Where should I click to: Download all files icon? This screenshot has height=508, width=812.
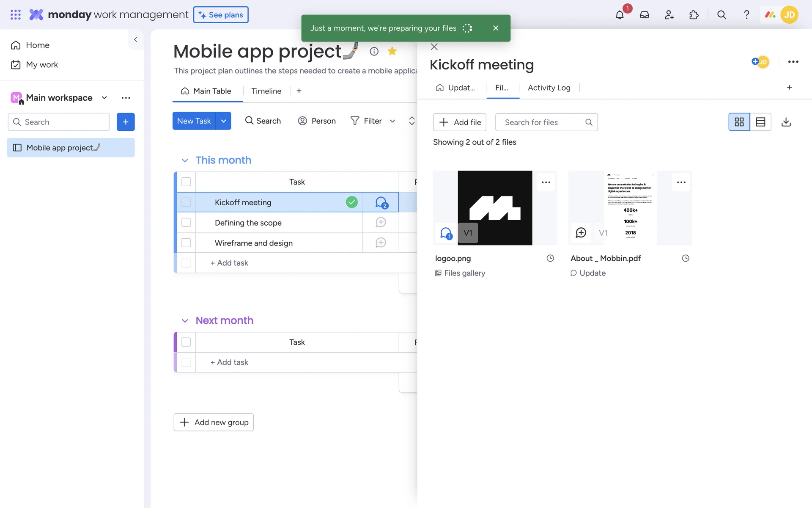786,122
